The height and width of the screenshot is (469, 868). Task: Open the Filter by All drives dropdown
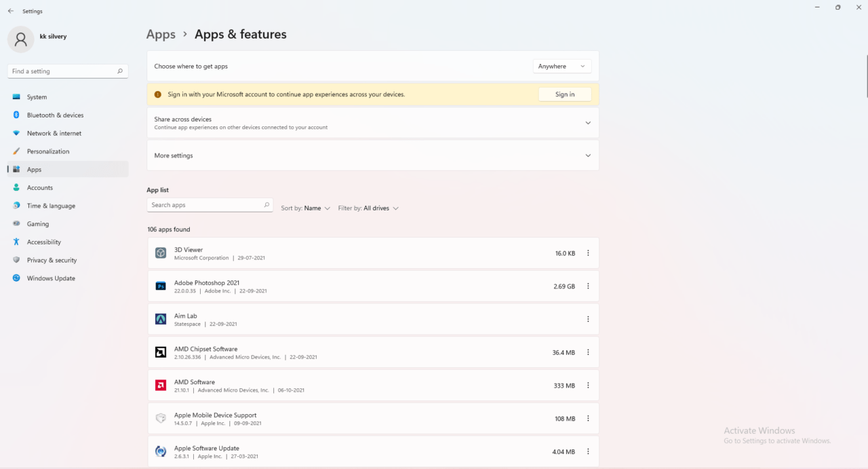click(368, 208)
